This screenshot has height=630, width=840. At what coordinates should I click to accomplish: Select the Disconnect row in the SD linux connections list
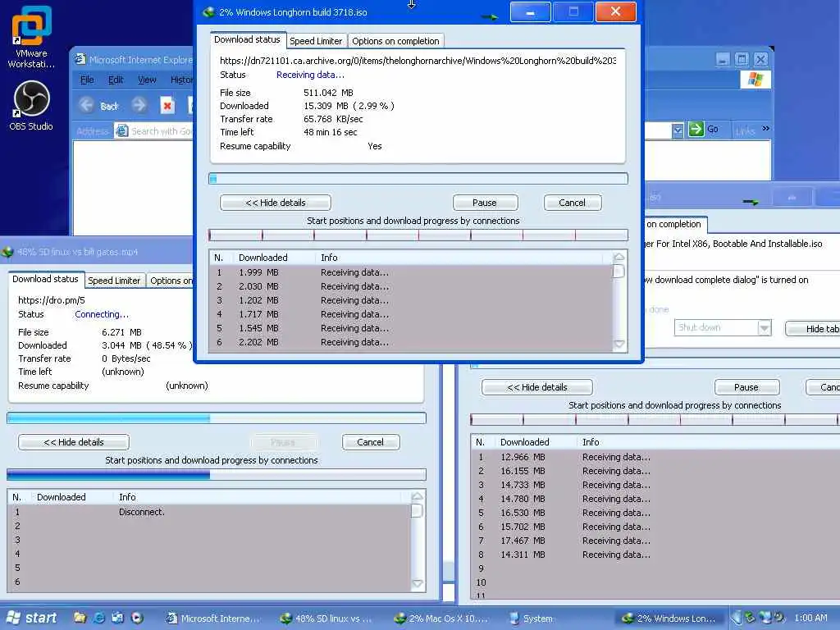pyautogui.click(x=209, y=512)
